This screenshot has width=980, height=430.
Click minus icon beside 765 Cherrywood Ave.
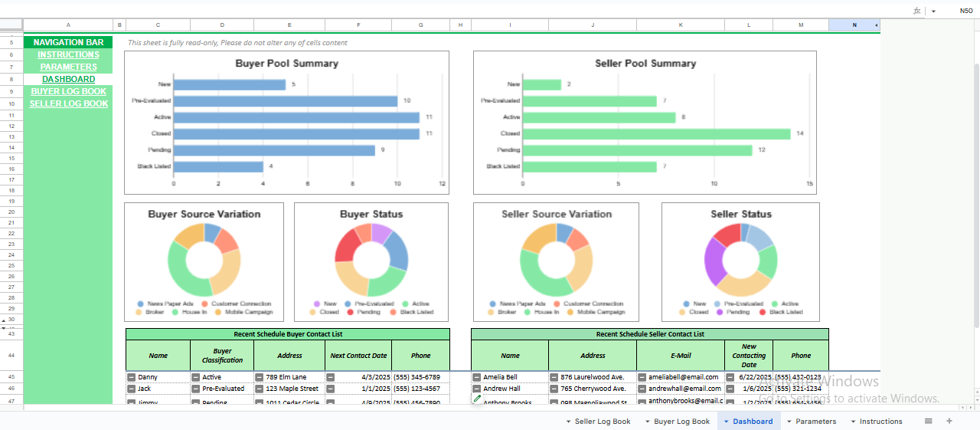(554, 389)
